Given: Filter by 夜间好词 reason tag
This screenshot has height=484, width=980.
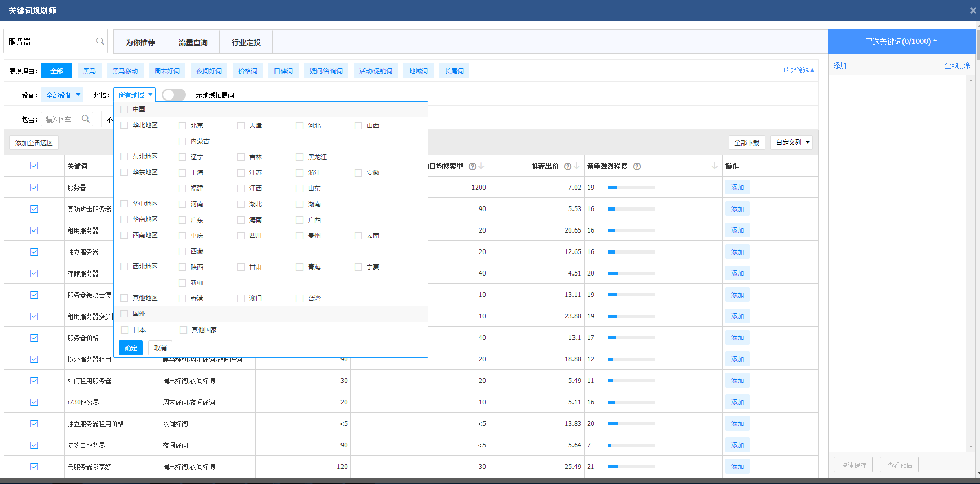Looking at the screenshot, I should [209, 71].
